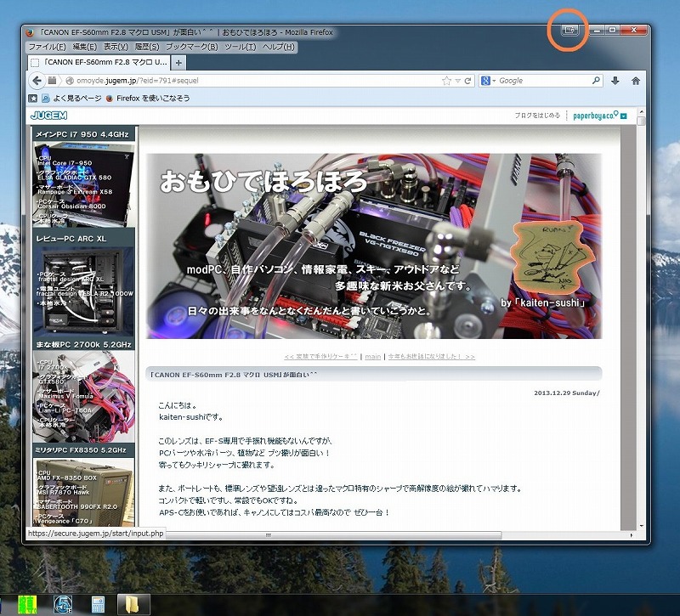Click the post title CANON EF-S60mm F2.8 マクロ USM
This screenshot has width=680, height=616.
[232, 375]
